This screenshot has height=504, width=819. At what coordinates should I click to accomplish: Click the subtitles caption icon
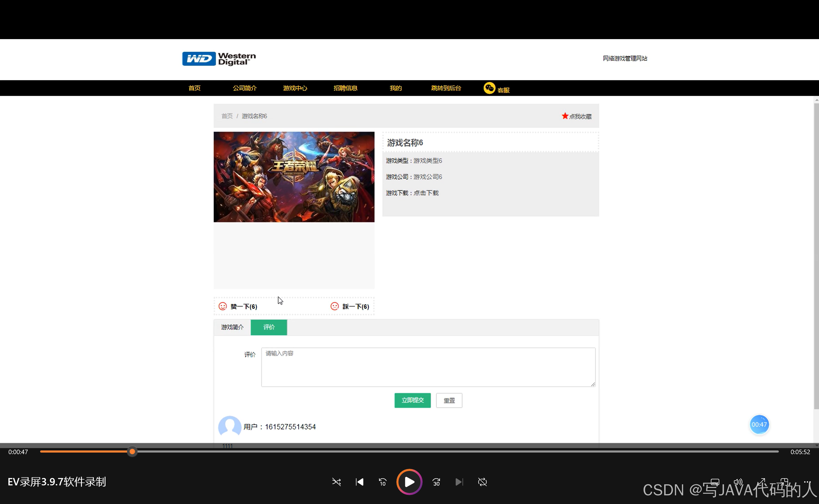coord(715,482)
